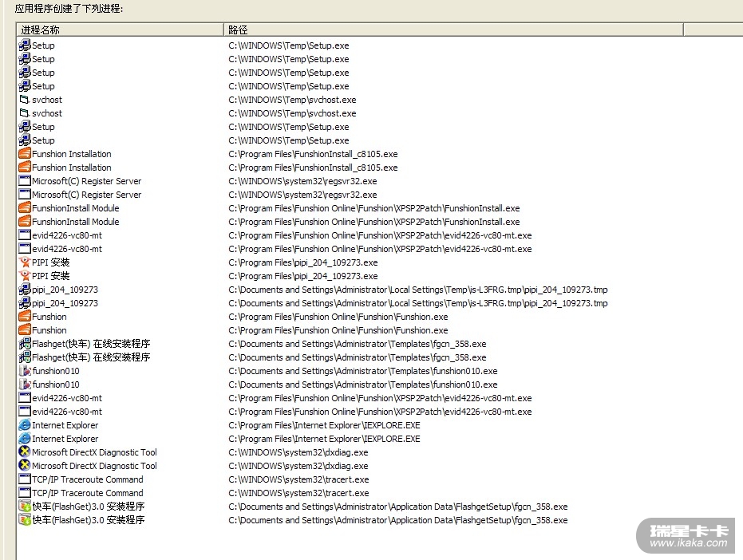
Task: Select the upper Funshion.exe row icon
Action: pyautogui.click(x=25, y=317)
